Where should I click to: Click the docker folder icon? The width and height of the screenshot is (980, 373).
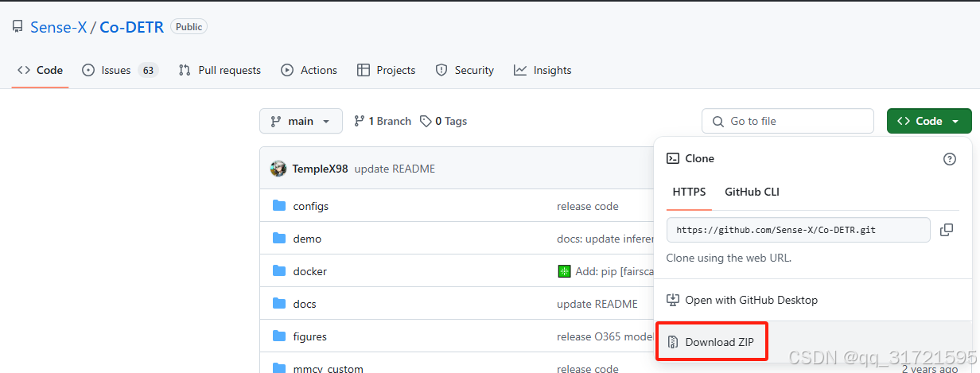point(279,271)
